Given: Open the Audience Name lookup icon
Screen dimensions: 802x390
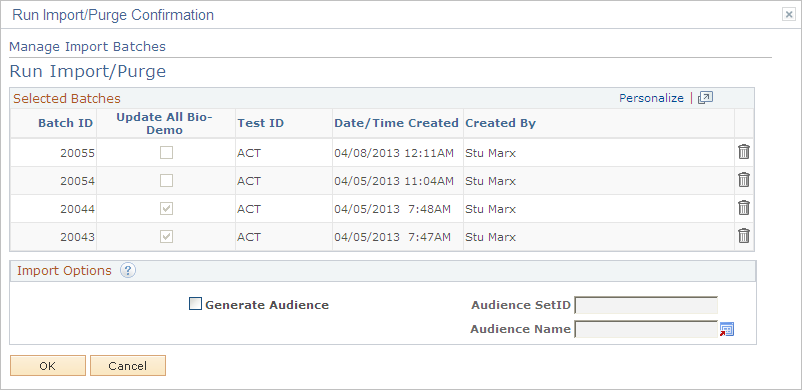Looking at the screenshot, I should click(x=727, y=329).
